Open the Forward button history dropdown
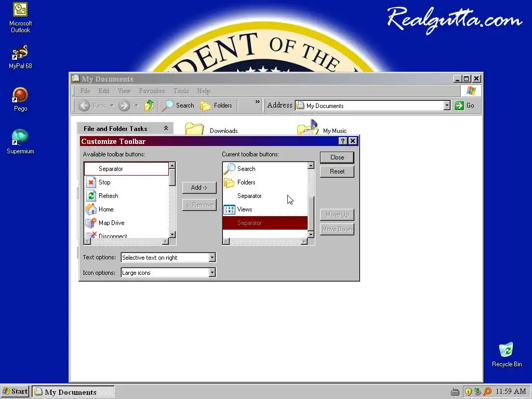532x399 pixels. [137, 105]
